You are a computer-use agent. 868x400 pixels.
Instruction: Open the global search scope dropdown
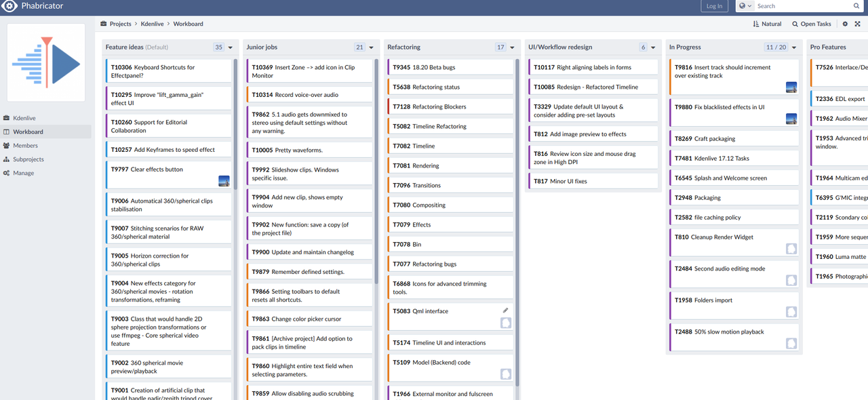click(x=745, y=6)
